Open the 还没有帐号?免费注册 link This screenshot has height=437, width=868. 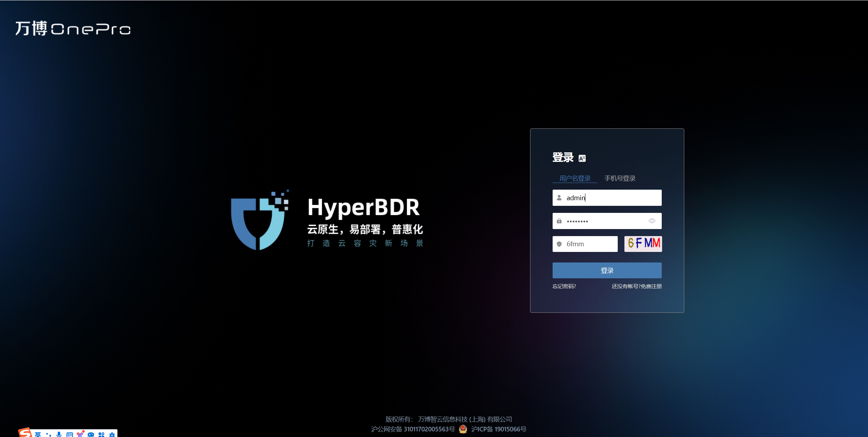[x=637, y=286]
